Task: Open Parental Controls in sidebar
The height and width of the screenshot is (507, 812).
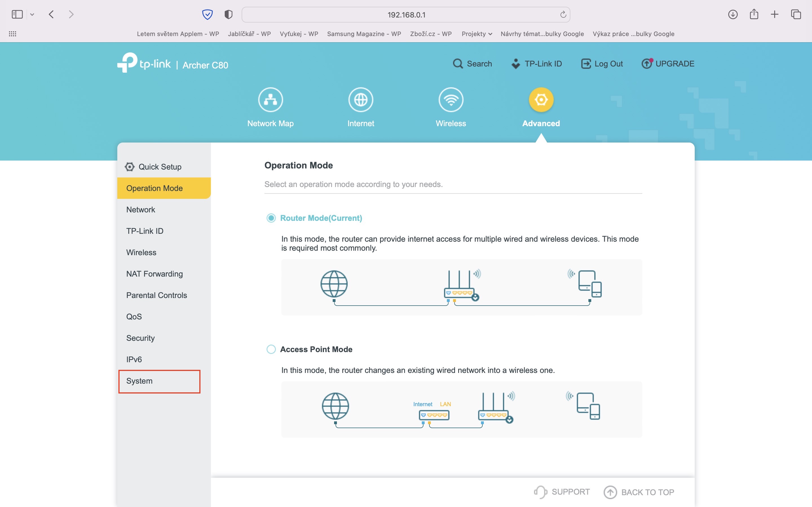Action: coord(156,295)
